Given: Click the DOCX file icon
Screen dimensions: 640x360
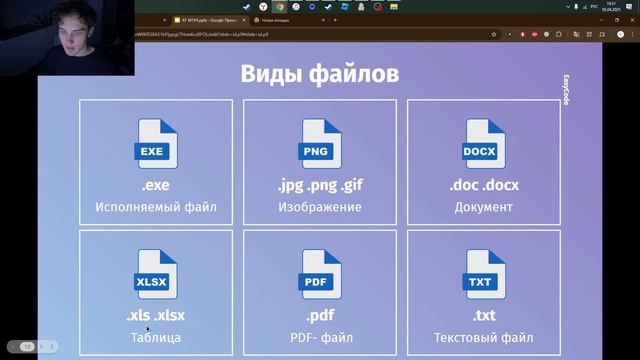Looking at the screenshot, I should coord(484,144).
